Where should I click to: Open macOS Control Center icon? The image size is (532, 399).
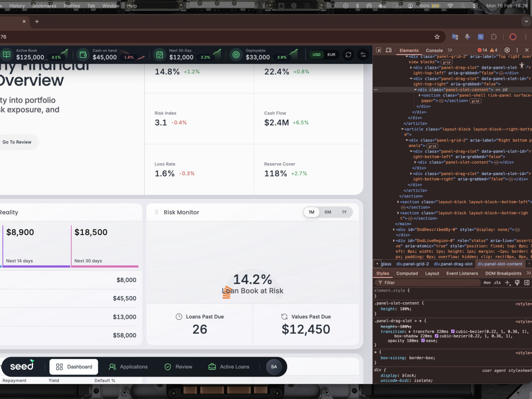(475, 6)
